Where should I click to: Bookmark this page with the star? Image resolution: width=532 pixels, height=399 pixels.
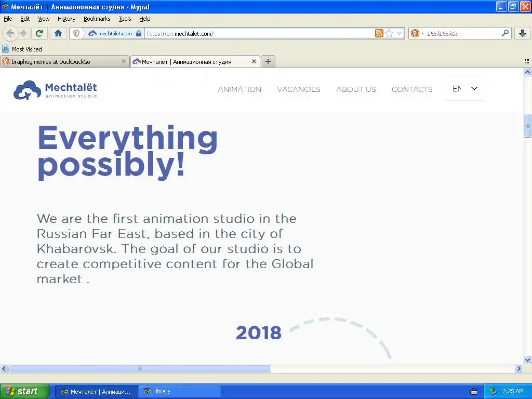(389, 33)
